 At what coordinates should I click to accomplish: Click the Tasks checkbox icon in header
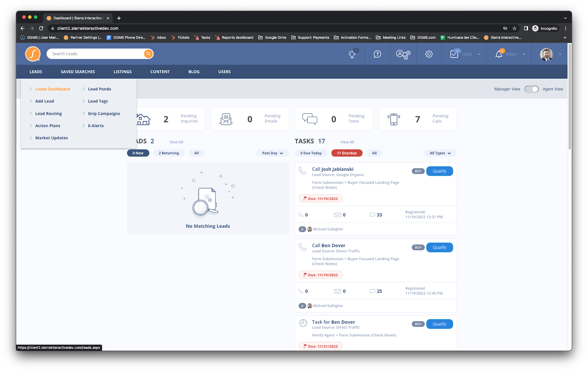(x=455, y=54)
